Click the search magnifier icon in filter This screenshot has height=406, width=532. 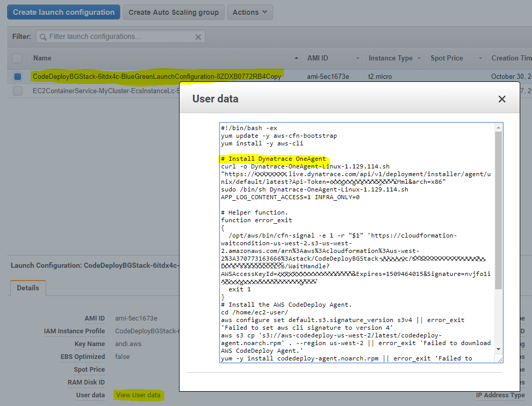point(43,37)
